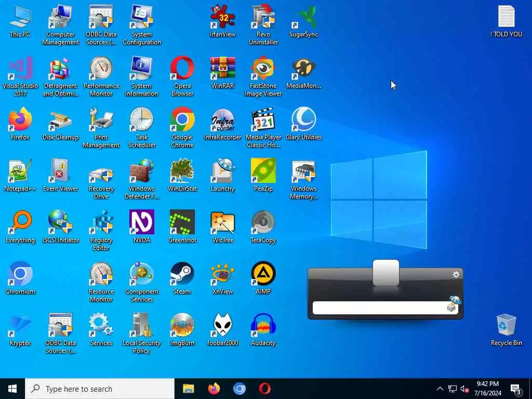Select the Print Management shortcut
The width and height of the screenshot is (532, 399).
point(101,128)
